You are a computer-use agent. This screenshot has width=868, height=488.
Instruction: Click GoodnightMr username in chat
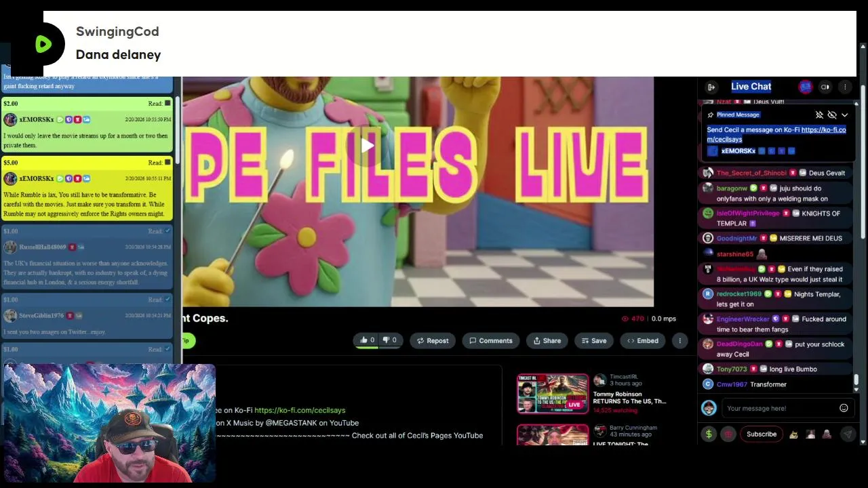[736, 239]
